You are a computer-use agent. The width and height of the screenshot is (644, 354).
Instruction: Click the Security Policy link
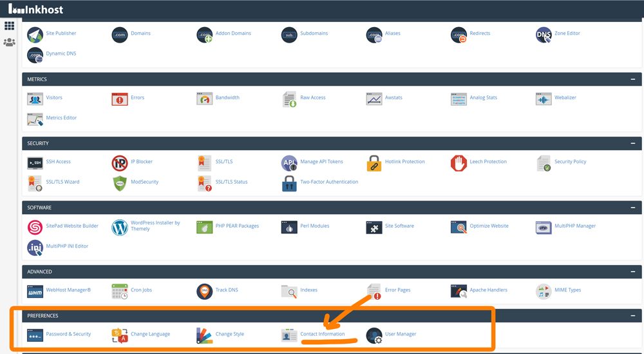coord(570,162)
